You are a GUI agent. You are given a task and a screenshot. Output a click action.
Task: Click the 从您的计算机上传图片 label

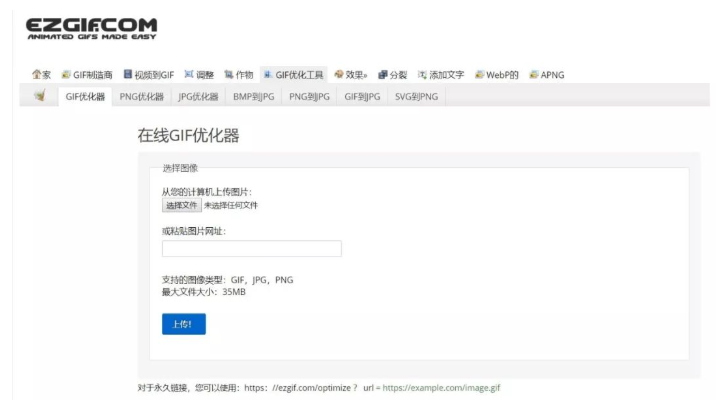(x=207, y=192)
